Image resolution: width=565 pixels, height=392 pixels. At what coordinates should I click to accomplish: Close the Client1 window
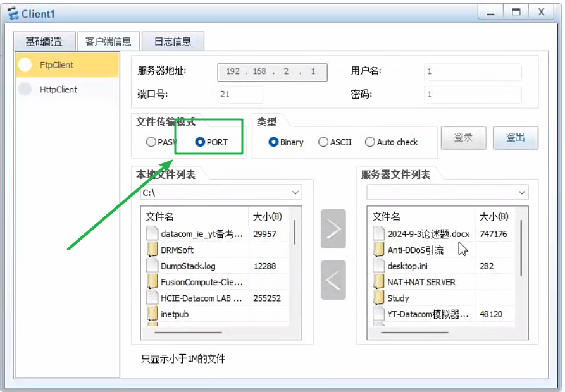(x=541, y=12)
